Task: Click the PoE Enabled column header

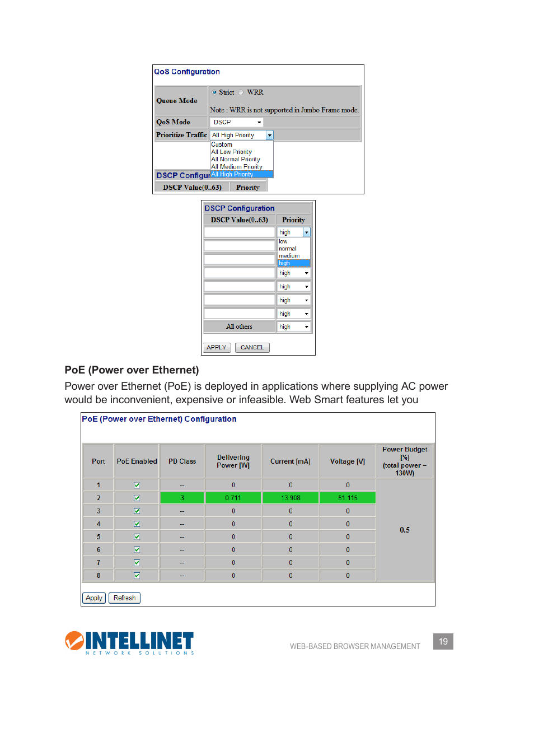Action: [137, 461]
